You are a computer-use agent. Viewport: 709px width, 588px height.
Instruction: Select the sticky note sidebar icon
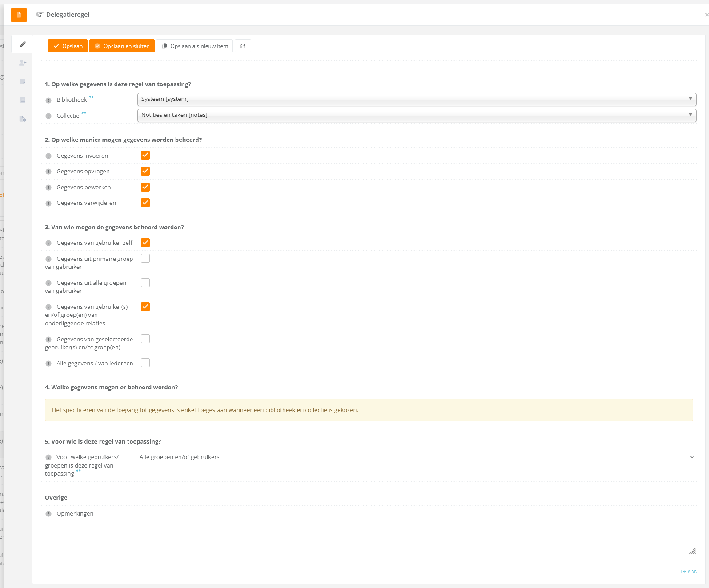tap(23, 82)
